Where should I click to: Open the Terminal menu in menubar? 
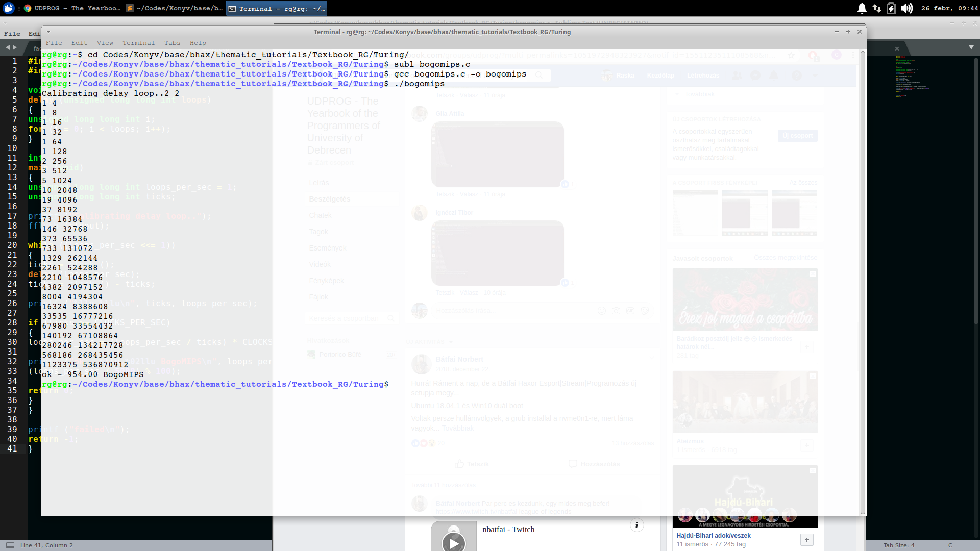[138, 43]
